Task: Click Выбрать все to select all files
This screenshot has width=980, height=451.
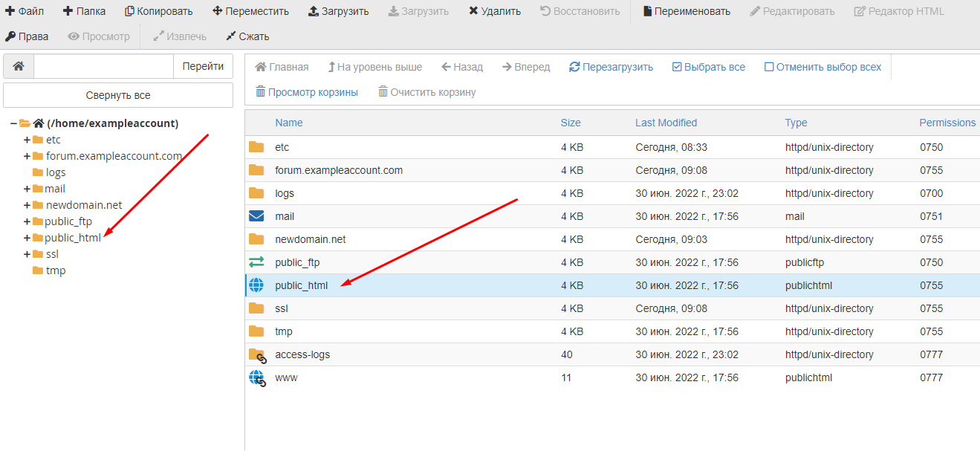Action: pyautogui.click(x=708, y=67)
